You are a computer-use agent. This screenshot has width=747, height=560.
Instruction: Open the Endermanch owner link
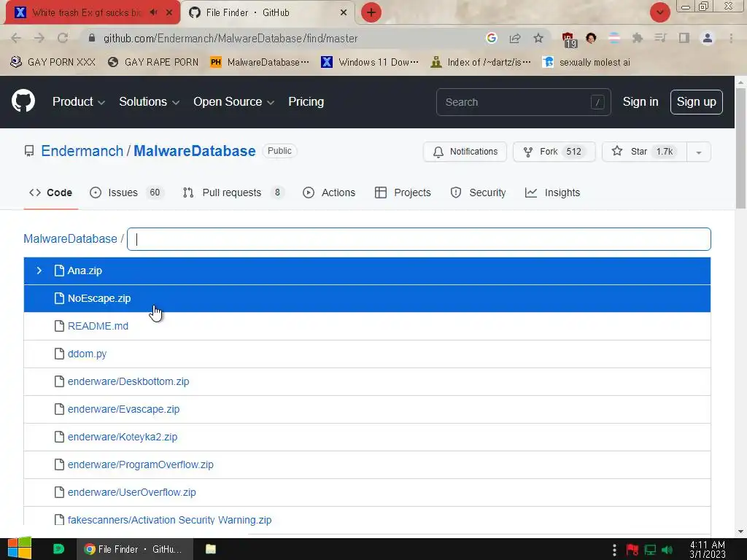click(x=82, y=151)
